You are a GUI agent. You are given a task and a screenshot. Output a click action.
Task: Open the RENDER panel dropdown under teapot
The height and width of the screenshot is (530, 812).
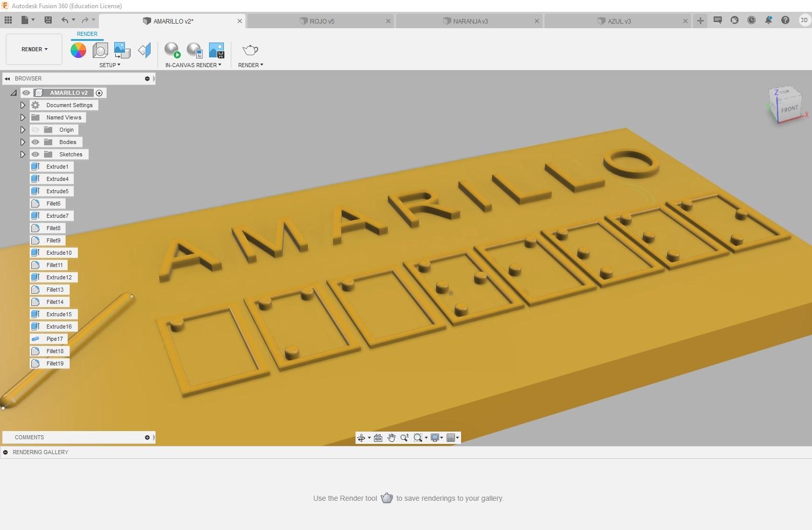[251, 65]
